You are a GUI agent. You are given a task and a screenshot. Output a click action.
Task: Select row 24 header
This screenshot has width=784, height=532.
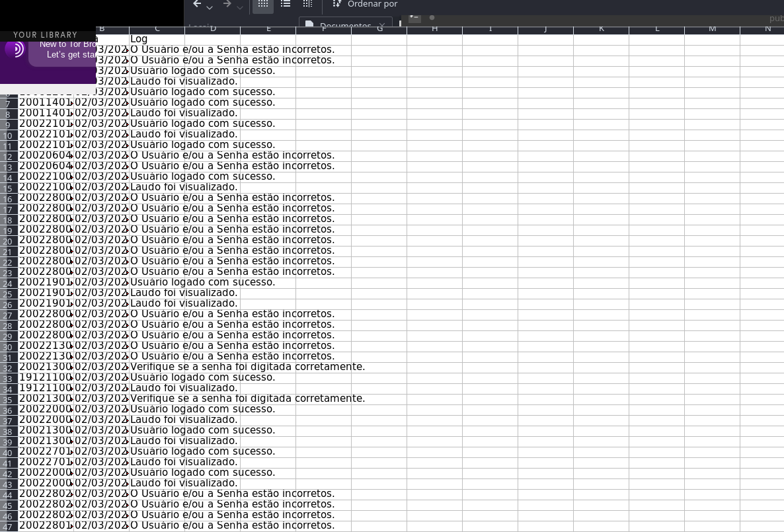point(9,284)
